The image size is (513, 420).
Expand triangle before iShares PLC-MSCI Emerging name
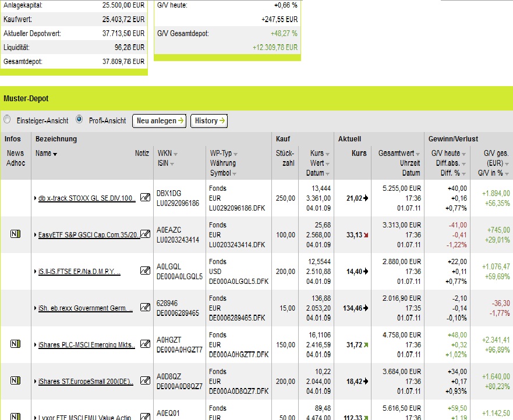[36, 344]
